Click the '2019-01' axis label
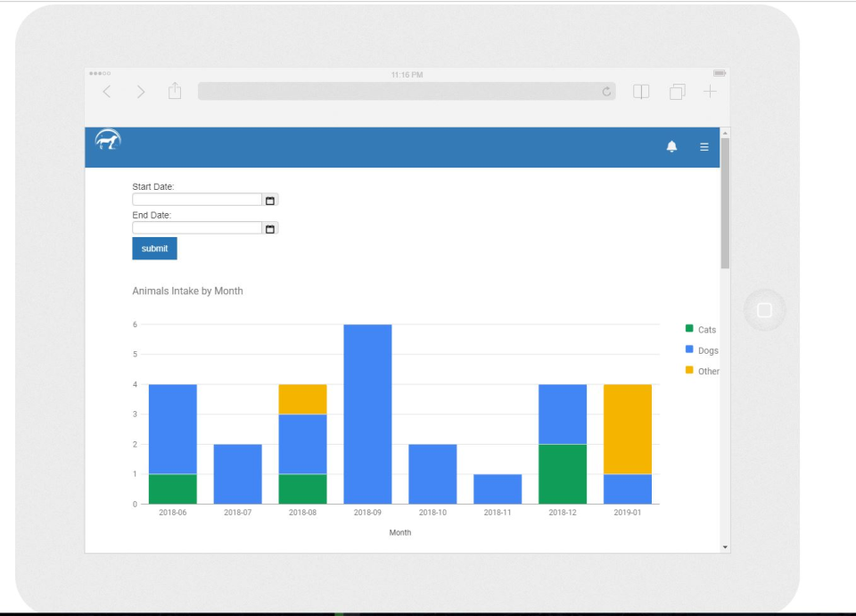This screenshot has height=616, width=856. pos(627,513)
